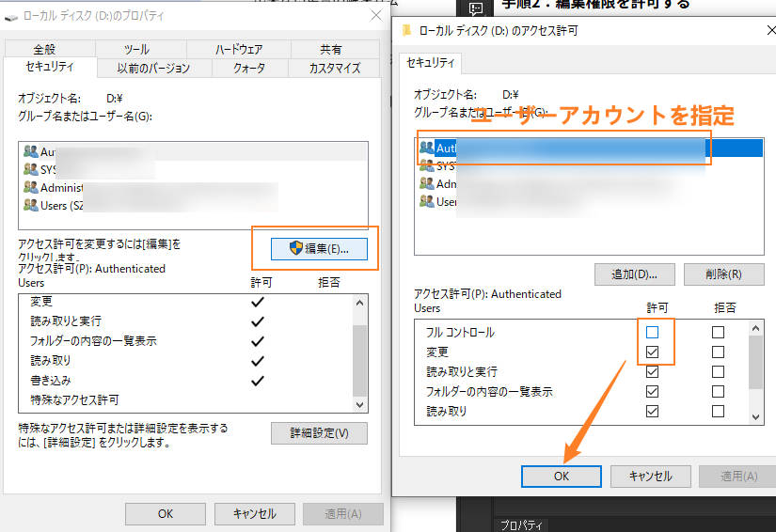
Task: Select Administrators group icon in Properties list
Action: point(31,187)
